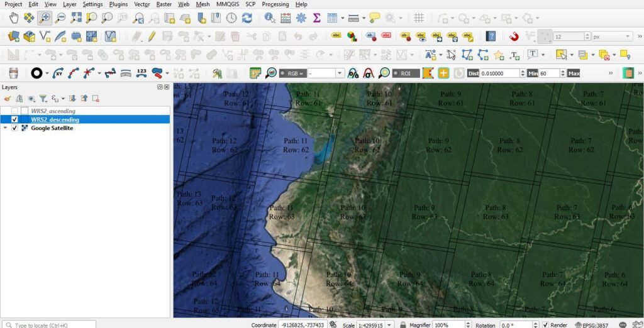
Task: Open the Processing menu
Action: pos(275,4)
